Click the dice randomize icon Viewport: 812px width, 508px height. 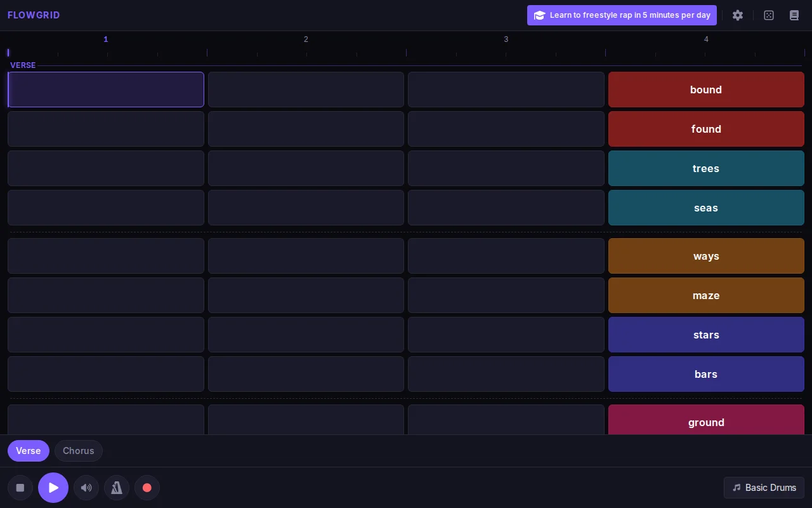coord(769,15)
